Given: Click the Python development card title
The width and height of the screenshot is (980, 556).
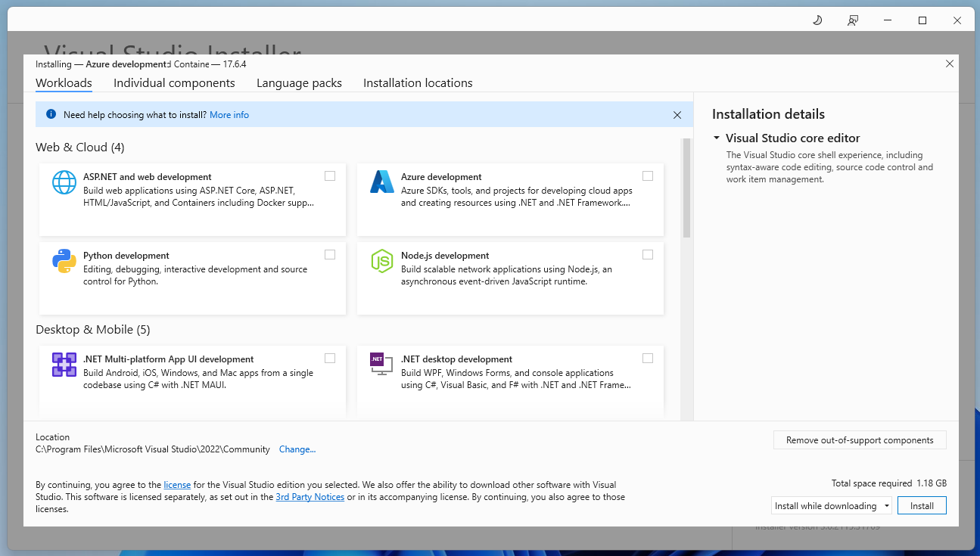Looking at the screenshot, I should (x=126, y=256).
